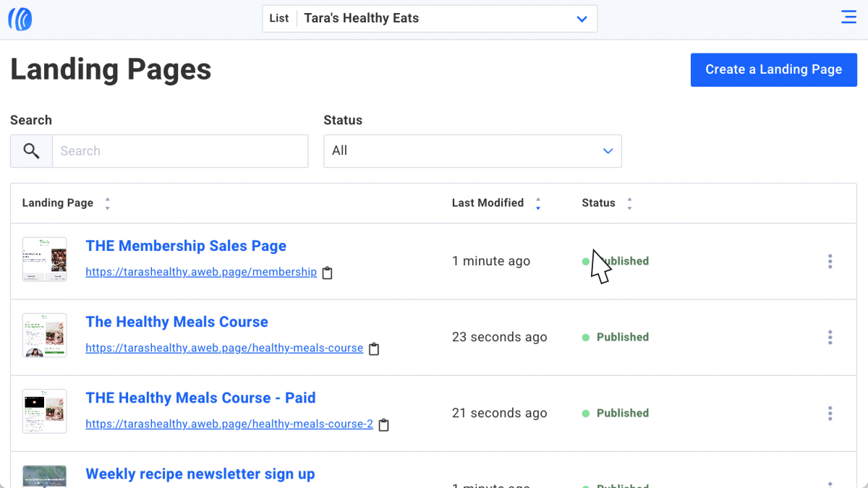Sort rows by Last Modified arrows

pyautogui.click(x=538, y=203)
